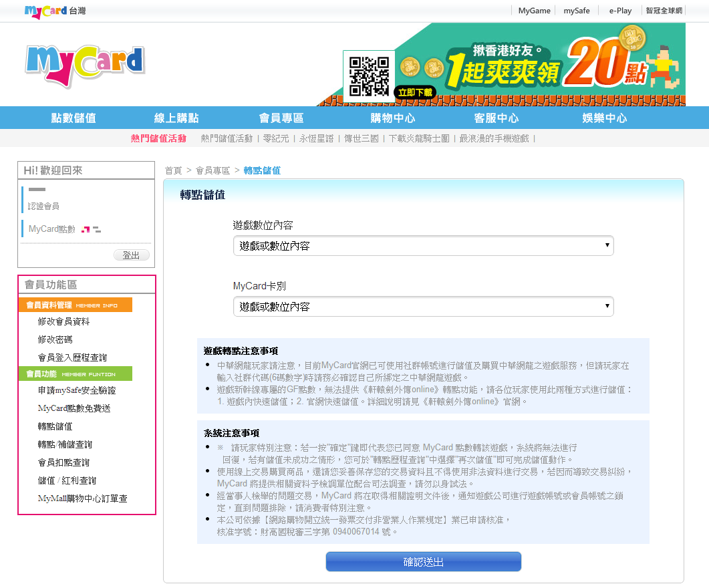Go to 首頁 in the breadcrumb
The image size is (709, 588).
(173, 170)
